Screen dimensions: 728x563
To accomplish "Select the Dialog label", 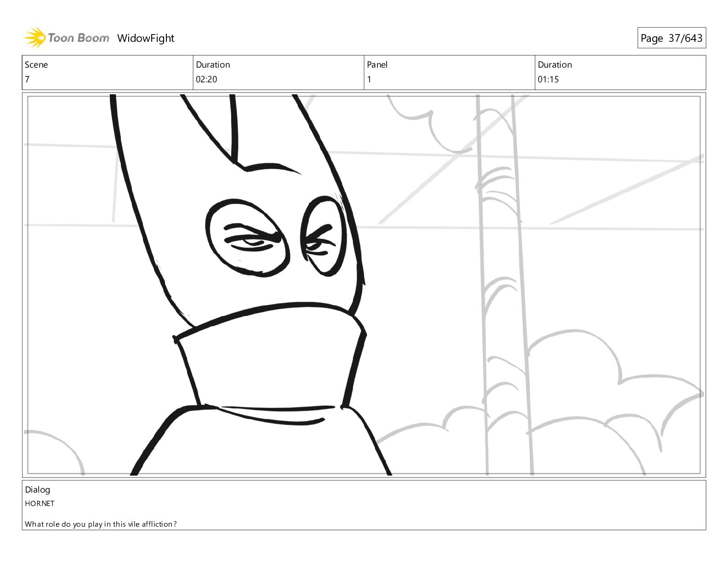I will click(x=38, y=490).
